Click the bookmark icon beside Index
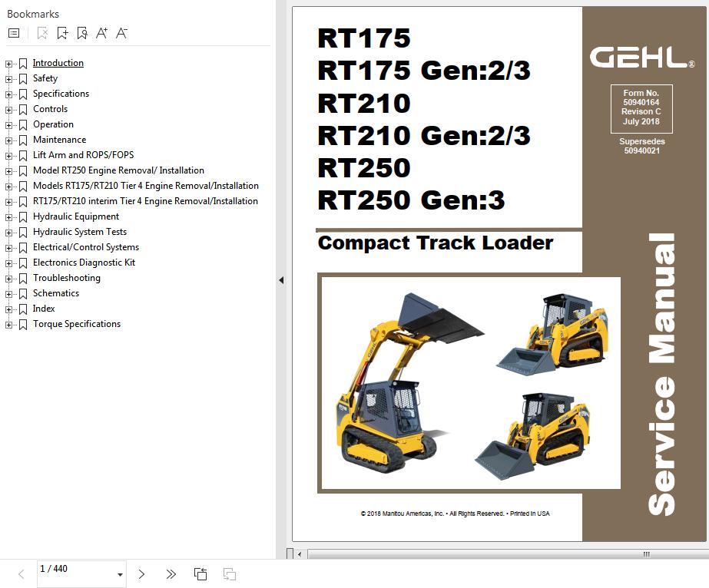 click(x=23, y=309)
